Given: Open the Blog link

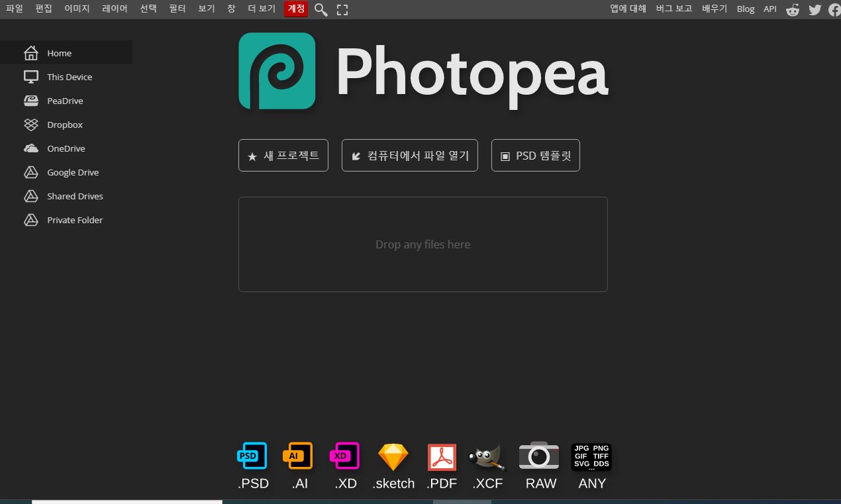Looking at the screenshot, I should pyautogui.click(x=746, y=9).
